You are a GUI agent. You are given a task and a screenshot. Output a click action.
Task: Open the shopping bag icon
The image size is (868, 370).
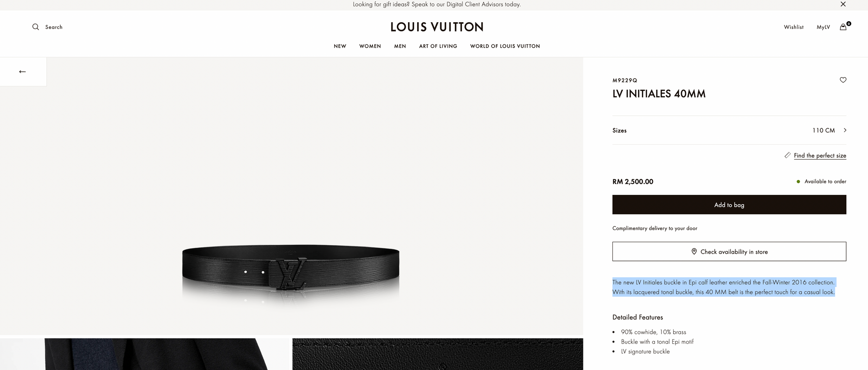pos(843,27)
